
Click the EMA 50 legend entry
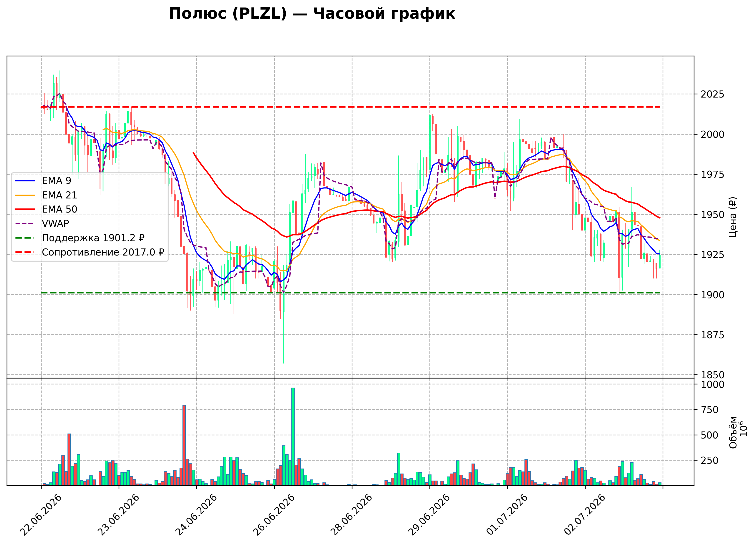click(46, 209)
